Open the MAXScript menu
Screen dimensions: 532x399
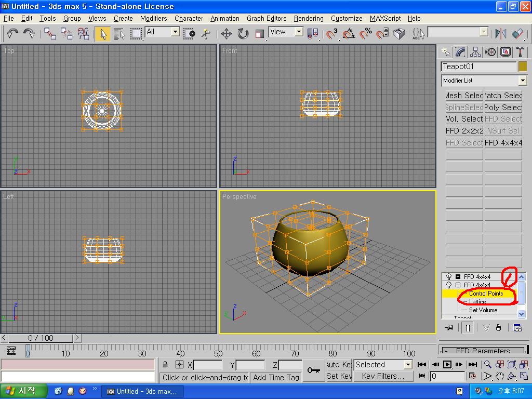(385, 18)
